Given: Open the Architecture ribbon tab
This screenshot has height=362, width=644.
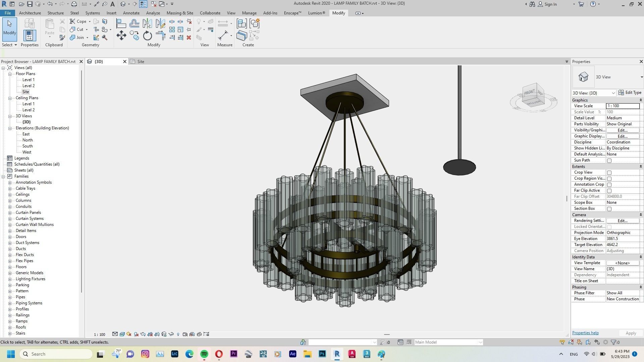Looking at the screenshot, I should 30,13.
